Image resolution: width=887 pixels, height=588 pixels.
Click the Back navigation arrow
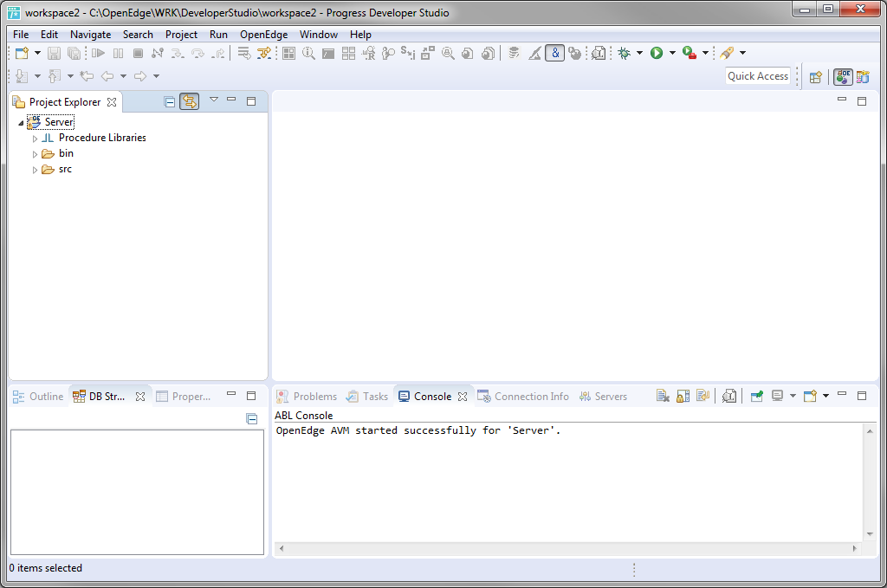click(107, 75)
